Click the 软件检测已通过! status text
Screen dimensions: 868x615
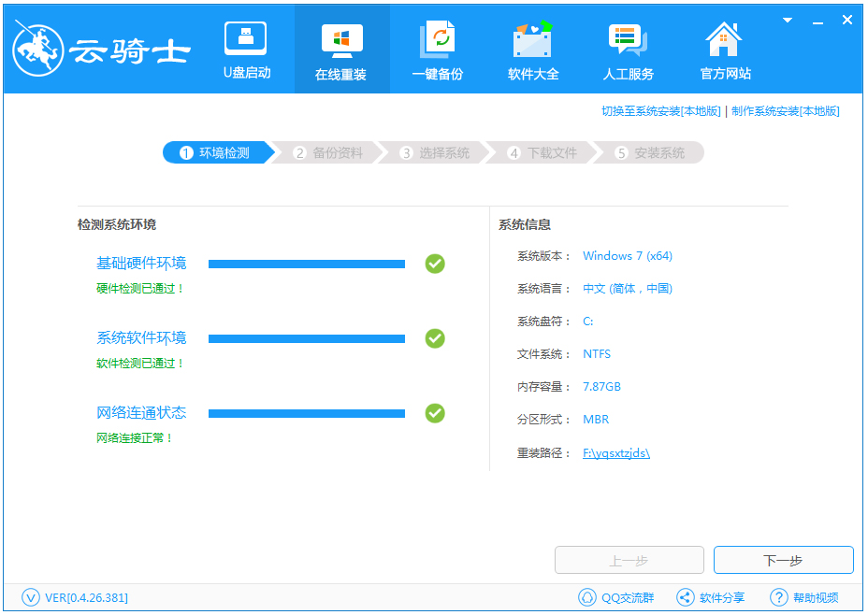(140, 364)
